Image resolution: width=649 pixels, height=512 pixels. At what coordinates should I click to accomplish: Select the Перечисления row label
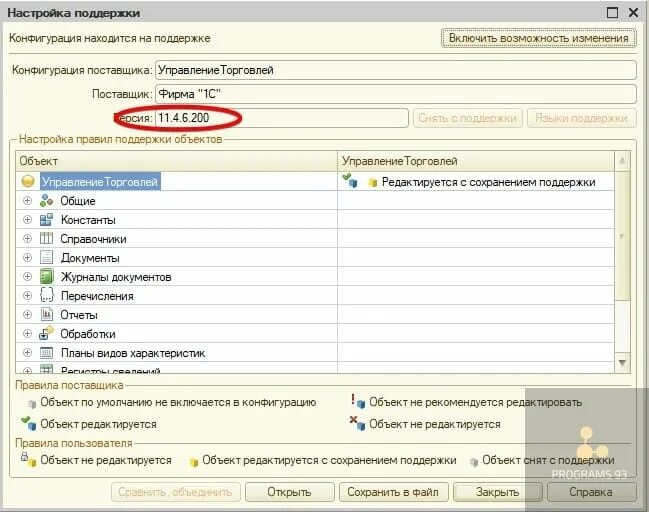click(x=97, y=296)
